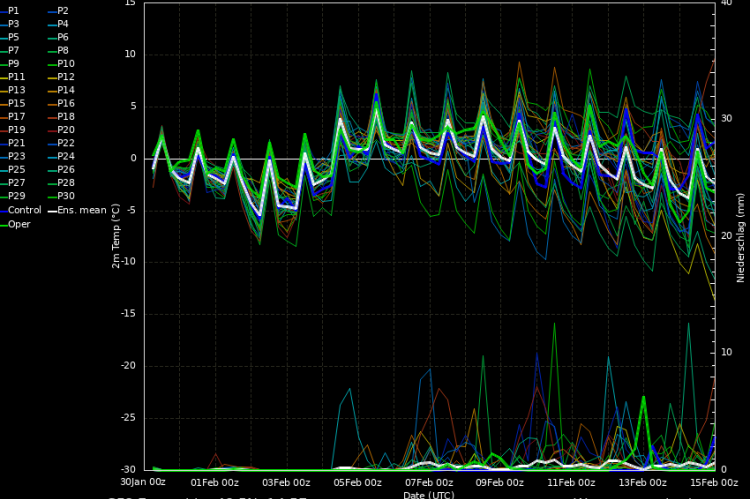Select the Control legend entry
Screen dimensions: 750x499
tap(25, 210)
